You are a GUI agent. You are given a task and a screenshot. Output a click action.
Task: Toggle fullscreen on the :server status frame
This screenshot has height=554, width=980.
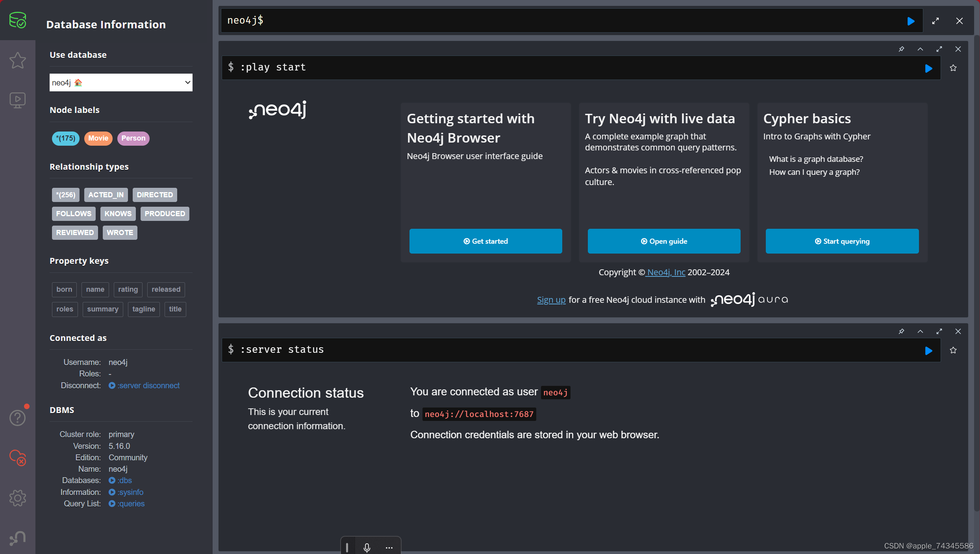pyautogui.click(x=939, y=331)
